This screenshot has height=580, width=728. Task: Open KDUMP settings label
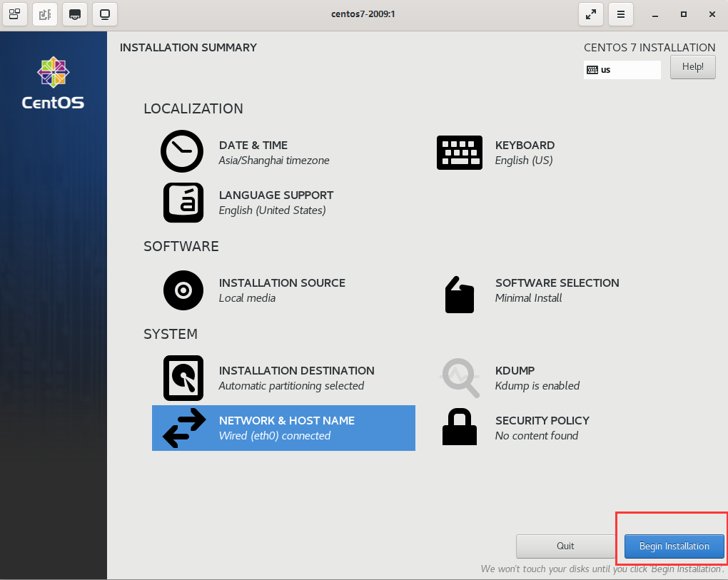[x=515, y=371]
